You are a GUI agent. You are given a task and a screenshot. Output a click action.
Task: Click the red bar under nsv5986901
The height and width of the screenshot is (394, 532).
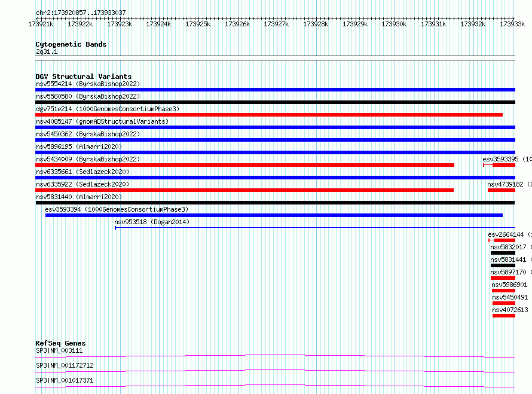503,291
